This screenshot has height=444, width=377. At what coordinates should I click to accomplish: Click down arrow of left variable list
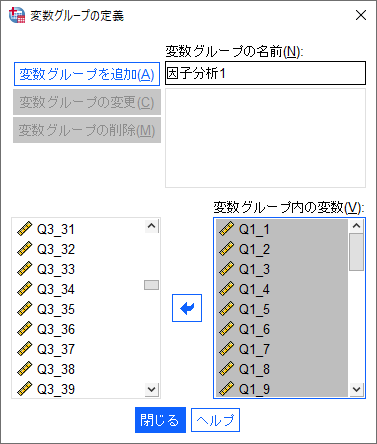point(152,389)
